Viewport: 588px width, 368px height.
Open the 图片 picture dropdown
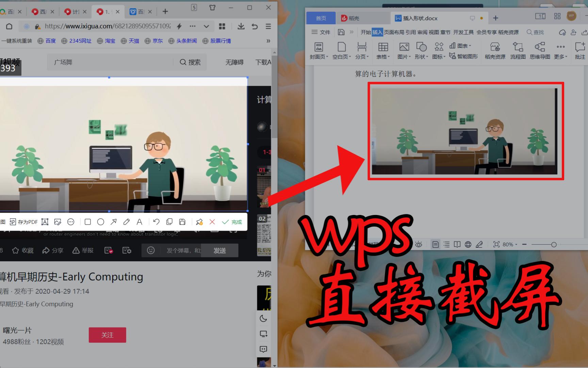pyautogui.click(x=404, y=50)
